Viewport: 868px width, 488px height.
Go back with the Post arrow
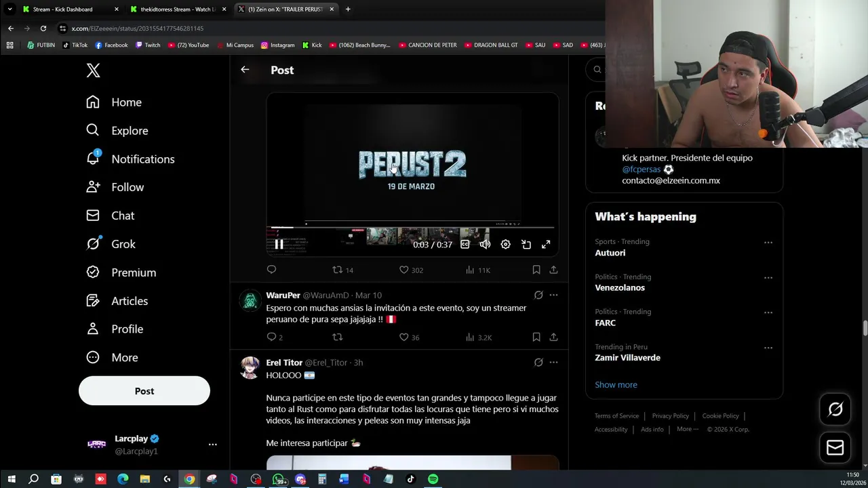click(x=245, y=70)
